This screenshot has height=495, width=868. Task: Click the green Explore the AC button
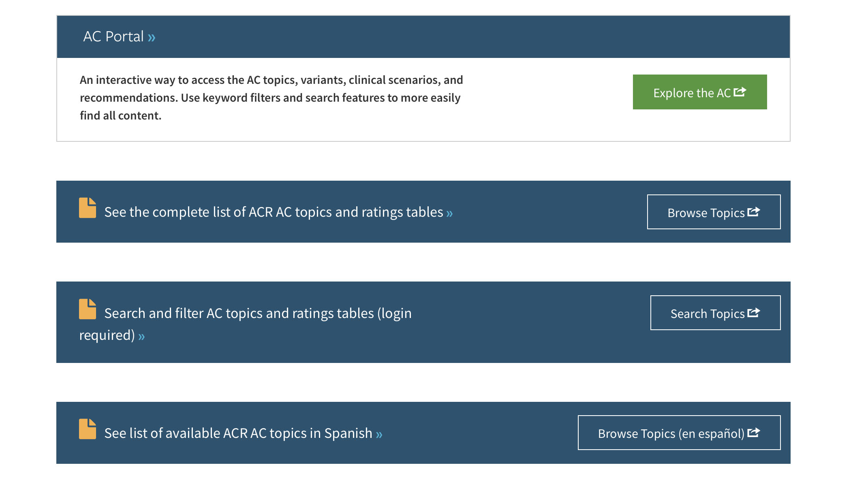click(x=700, y=92)
